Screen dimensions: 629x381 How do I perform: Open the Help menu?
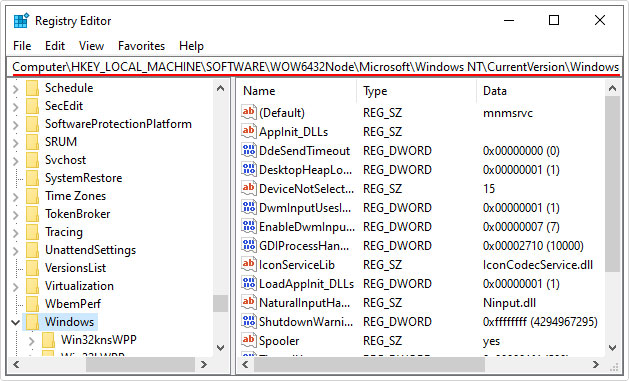point(191,46)
